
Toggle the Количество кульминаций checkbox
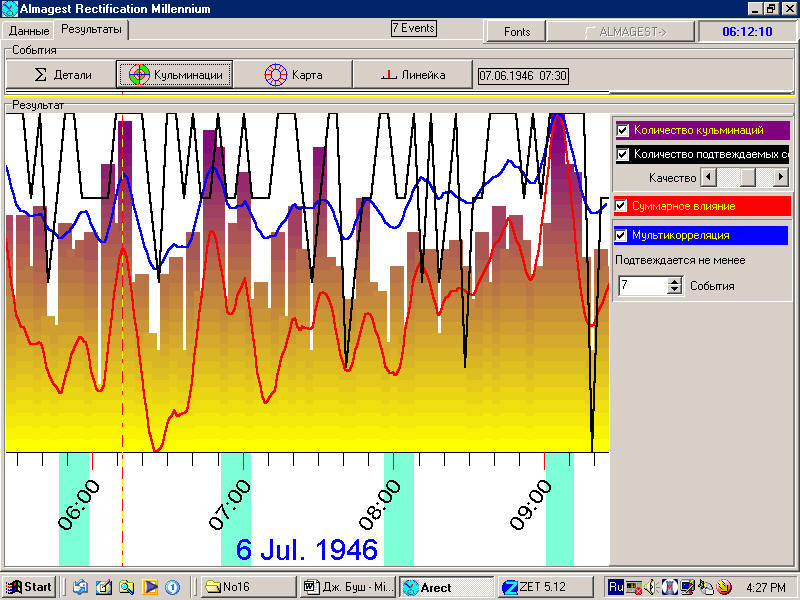click(x=622, y=130)
